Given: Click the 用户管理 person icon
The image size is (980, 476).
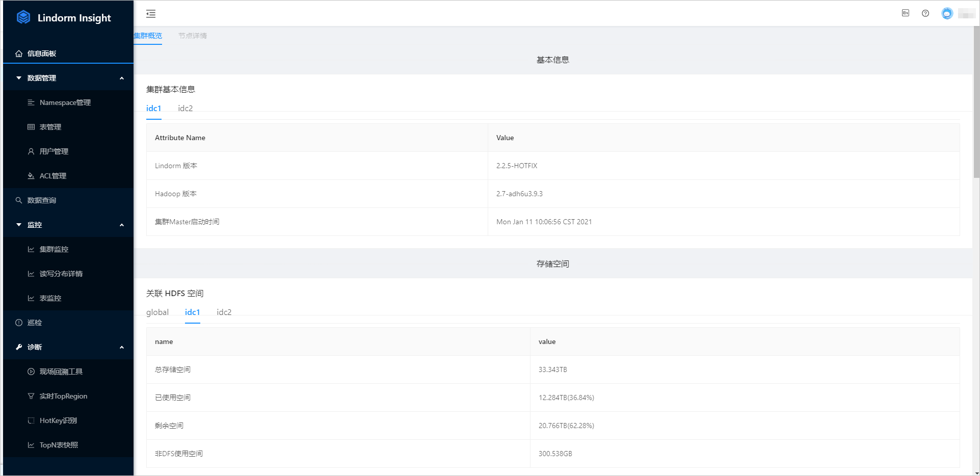Looking at the screenshot, I should coord(31,151).
